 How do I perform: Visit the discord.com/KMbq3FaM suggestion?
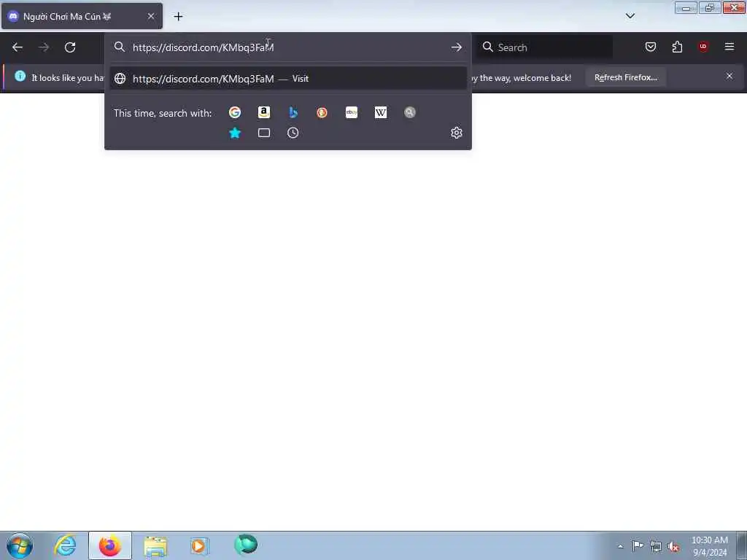287,79
